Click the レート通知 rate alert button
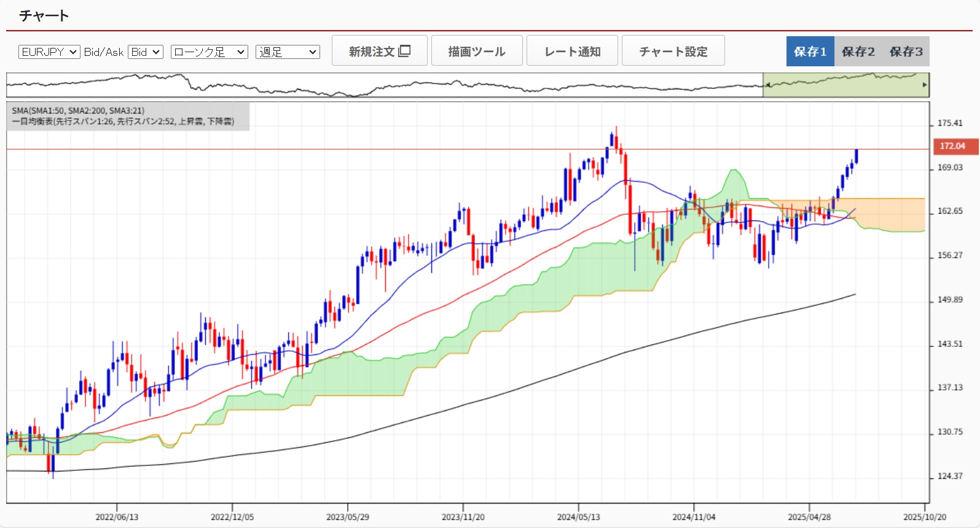The width and height of the screenshot is (980, 528). (572, 50)
